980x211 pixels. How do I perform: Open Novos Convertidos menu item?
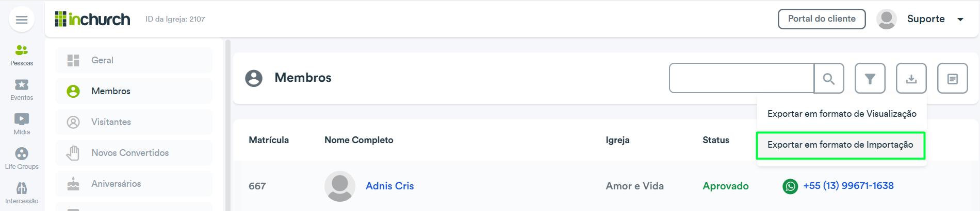[134, 153]
